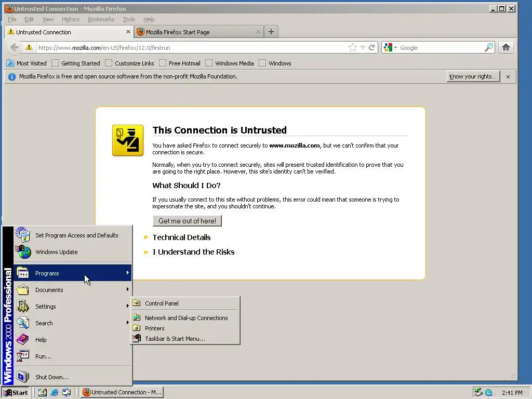Switch to Mozilla Firefox Start Page tab

pos(199,32)
